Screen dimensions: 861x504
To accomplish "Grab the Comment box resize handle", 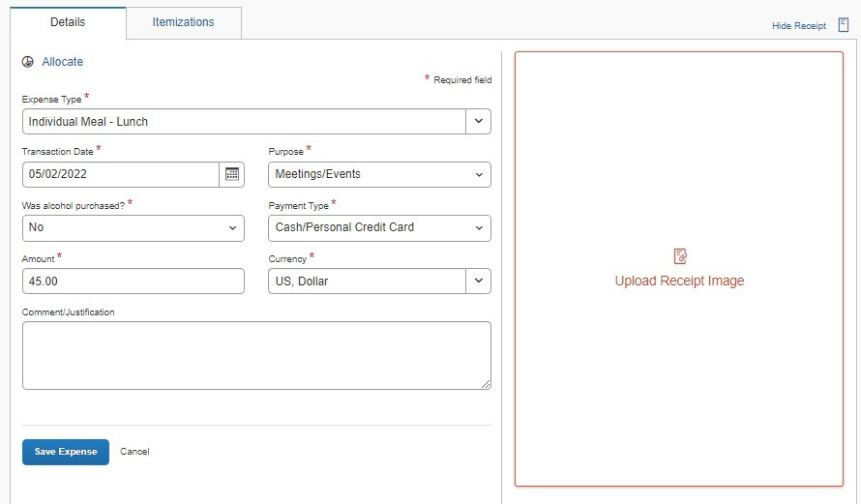I will [486, 384].
